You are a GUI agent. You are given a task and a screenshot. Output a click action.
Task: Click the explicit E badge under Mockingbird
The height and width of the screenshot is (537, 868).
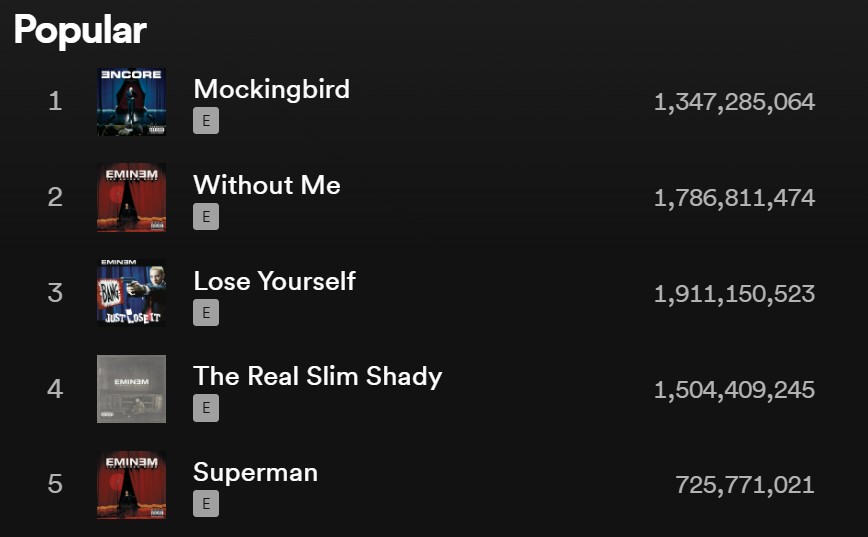pos(206,121)
